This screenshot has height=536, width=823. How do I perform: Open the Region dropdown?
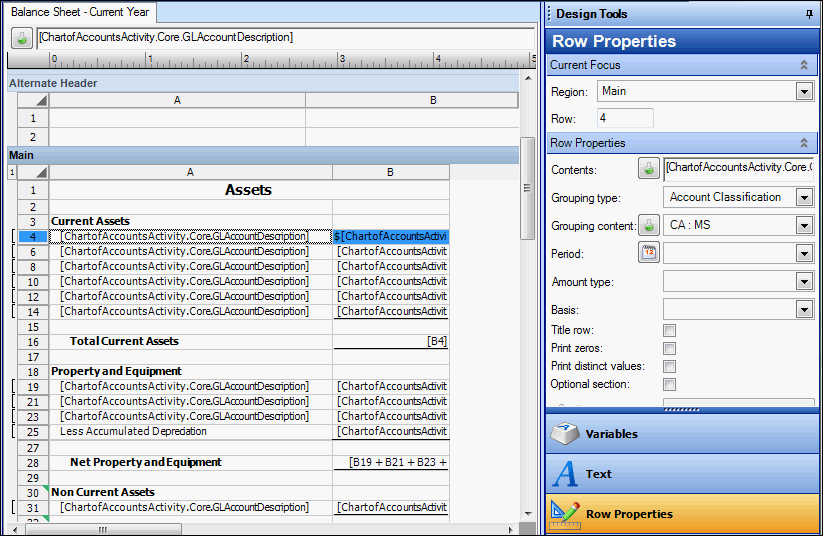[804, 91]
